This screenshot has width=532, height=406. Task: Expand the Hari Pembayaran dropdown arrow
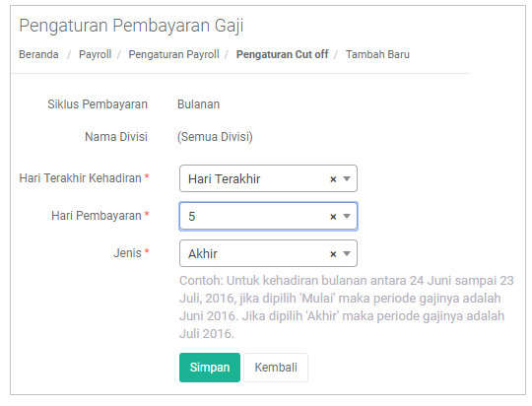(347, 216)
